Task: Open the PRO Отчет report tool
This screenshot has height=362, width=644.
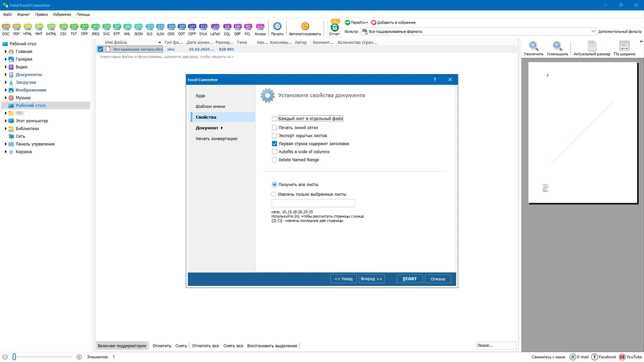Action: tap(334, 28)
